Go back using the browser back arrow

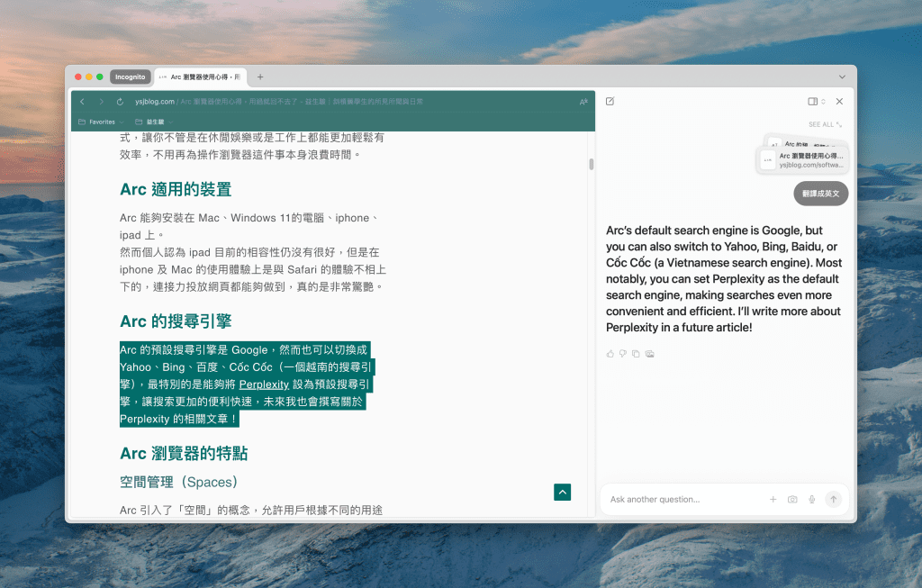83,102
